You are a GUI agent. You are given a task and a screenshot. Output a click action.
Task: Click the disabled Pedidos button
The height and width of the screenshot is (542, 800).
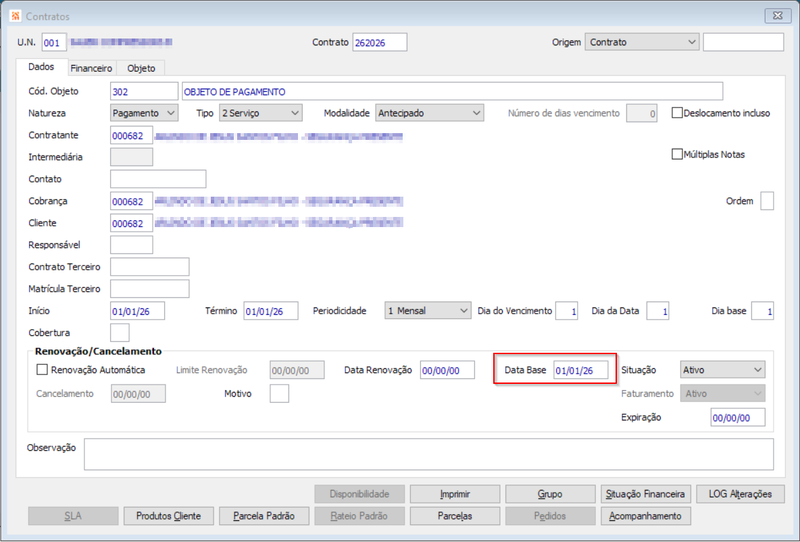pos(550,516)
